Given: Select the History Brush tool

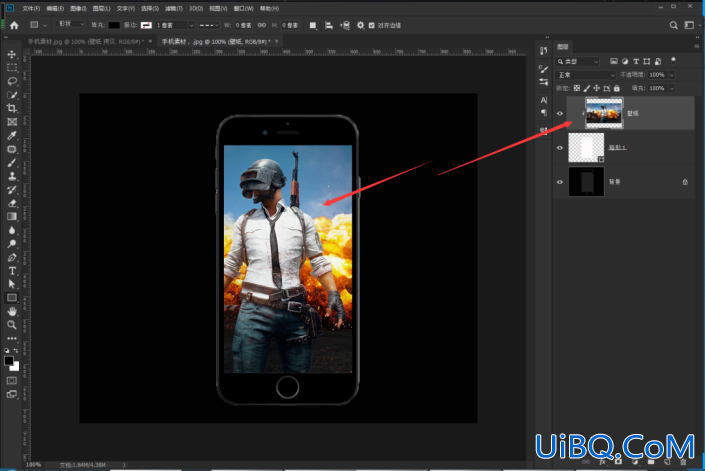Looking at the screenshot, I should tap(12, 189).
